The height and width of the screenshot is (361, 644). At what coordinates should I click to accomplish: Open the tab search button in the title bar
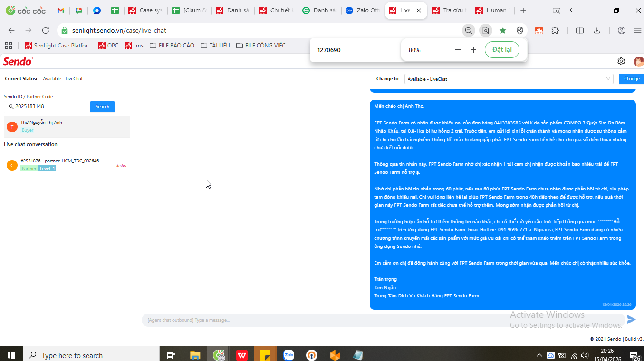click(x=557, y=10)
